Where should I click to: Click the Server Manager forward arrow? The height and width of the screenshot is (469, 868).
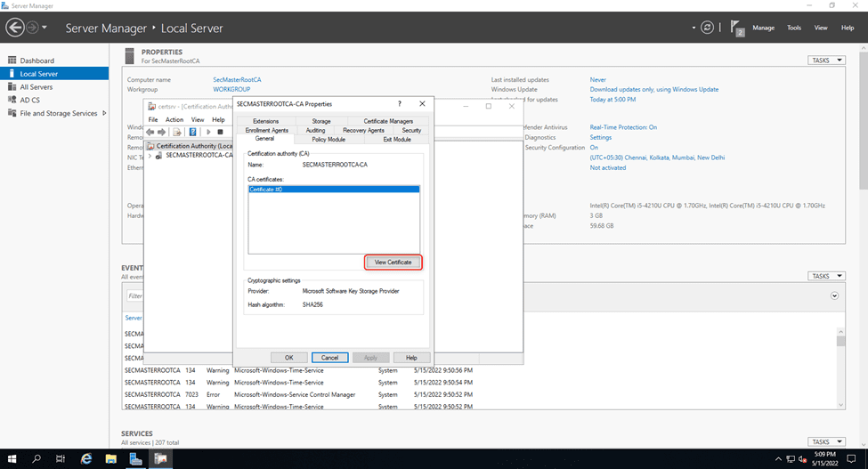coord(33,27)
